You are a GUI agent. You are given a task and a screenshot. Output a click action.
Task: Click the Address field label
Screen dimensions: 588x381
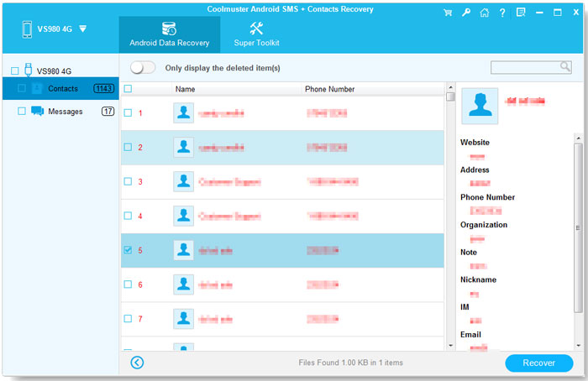tap(475, 170)
